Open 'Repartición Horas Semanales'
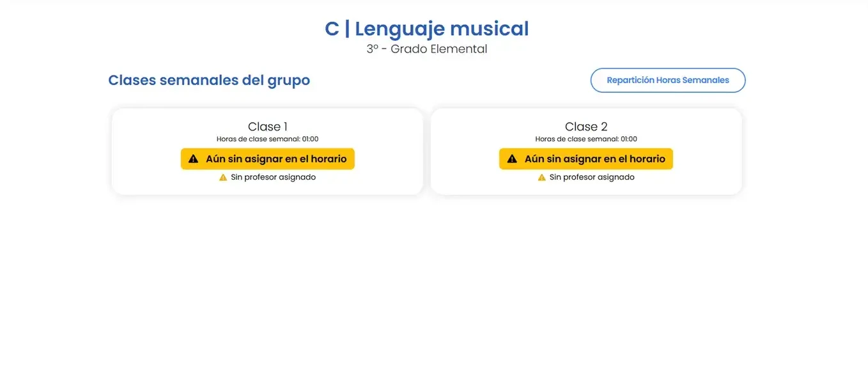The width and height of the screenshot is (868, 385). tap(667, 80)
